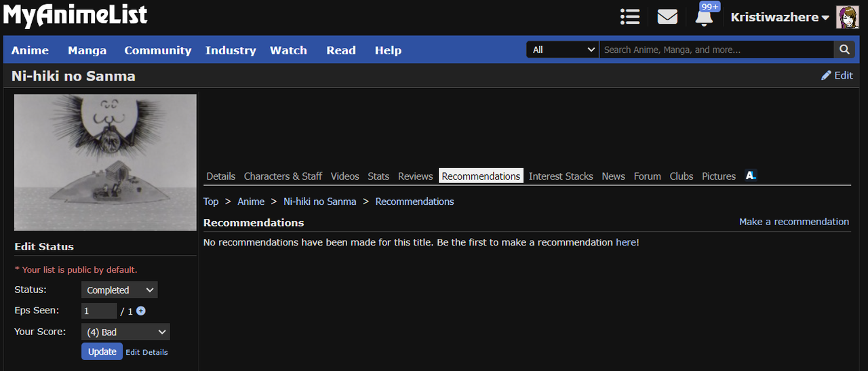This screenshot has height=371, width=868.
Task: Switch to Characters & Staff tab
Action: [283, 176]
